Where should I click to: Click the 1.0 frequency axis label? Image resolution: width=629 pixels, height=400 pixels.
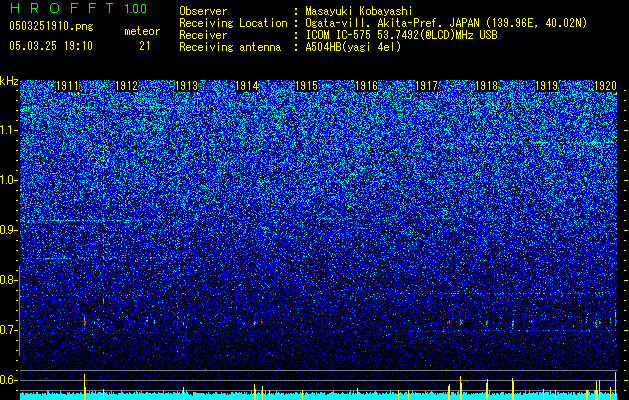point(9,180)
